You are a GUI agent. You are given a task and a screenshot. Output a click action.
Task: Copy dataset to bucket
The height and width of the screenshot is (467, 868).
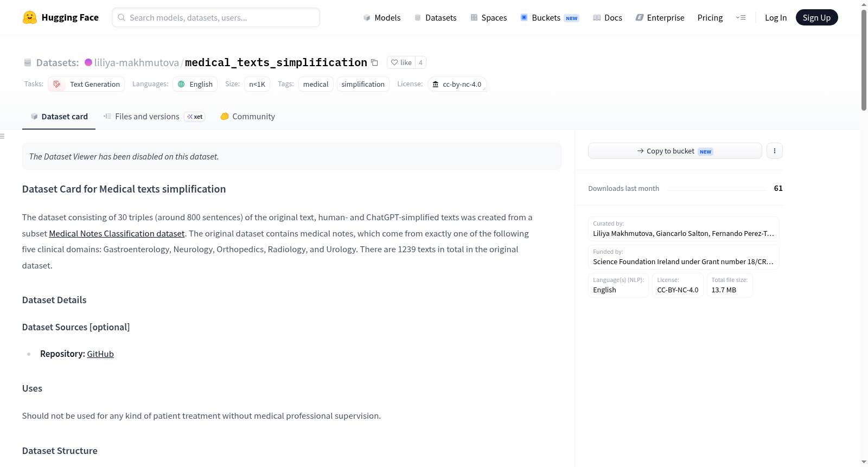coord(675,151)
